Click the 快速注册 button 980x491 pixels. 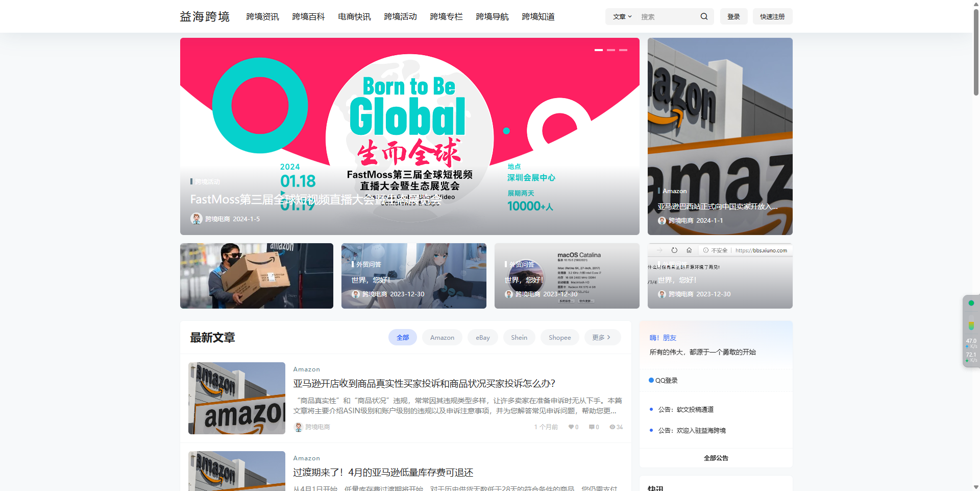772,16
